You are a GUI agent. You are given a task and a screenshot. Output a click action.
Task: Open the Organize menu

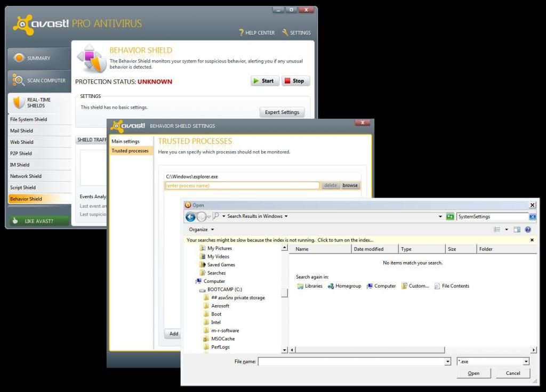201,230
